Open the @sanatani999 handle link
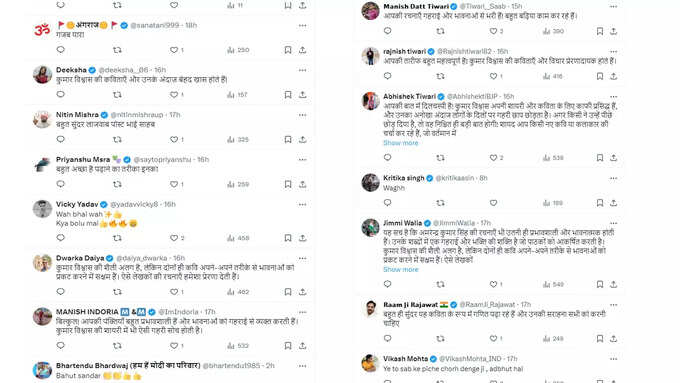 click(x=155, y=25)
